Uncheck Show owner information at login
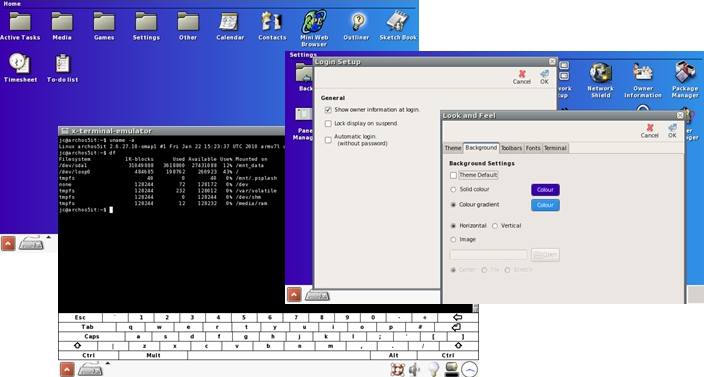 tap(328, 110)
